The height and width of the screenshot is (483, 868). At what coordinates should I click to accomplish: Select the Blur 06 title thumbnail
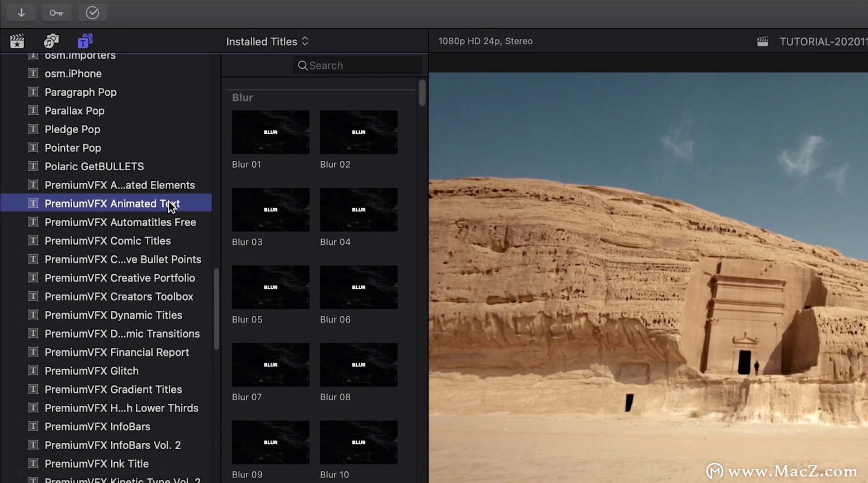[359, 287]
